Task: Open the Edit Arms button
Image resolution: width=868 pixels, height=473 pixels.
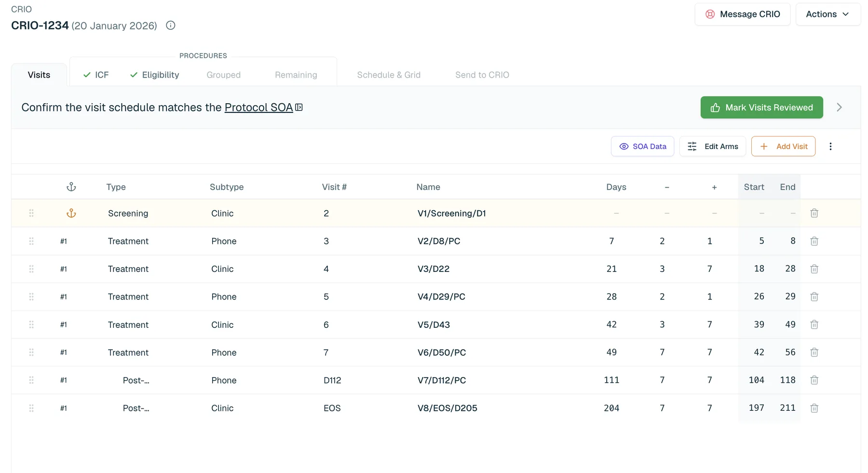Action: 713,147
